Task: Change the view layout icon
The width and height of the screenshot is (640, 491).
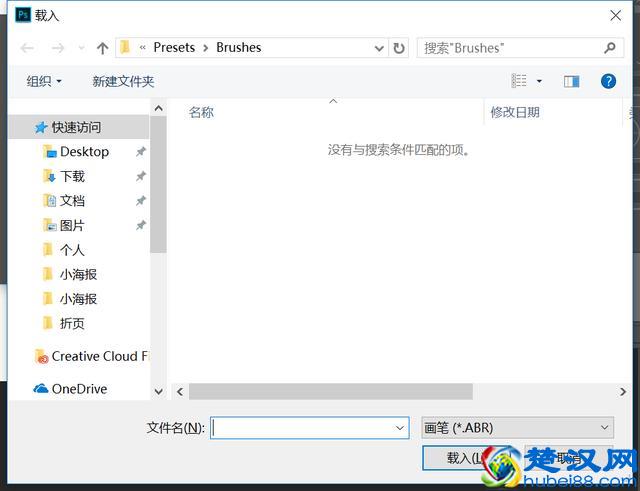Action: point(519,81)
